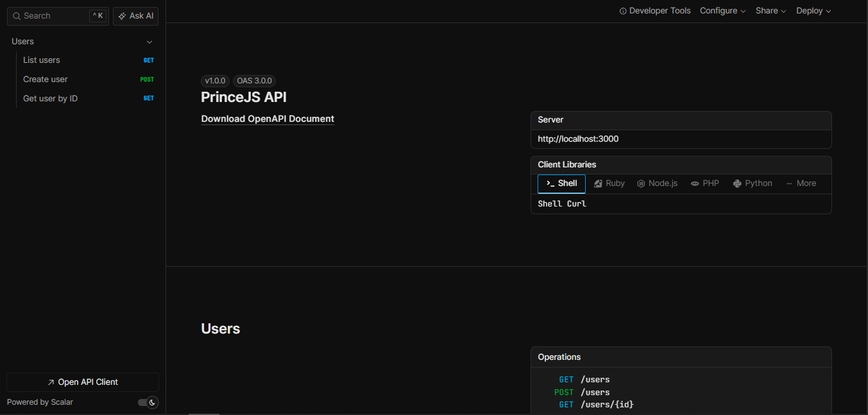
Task: Download the OpenAPI Document
Action: click(x=268, y=119)
